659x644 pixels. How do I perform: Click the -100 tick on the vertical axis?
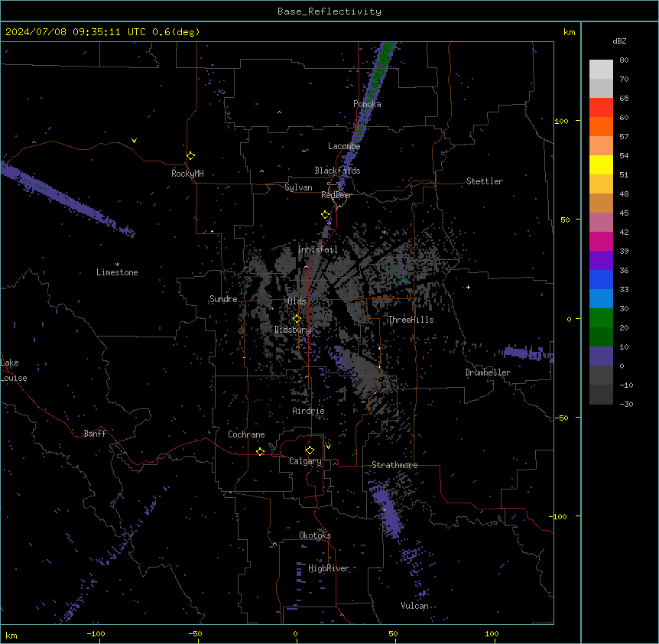pos(559,516)
